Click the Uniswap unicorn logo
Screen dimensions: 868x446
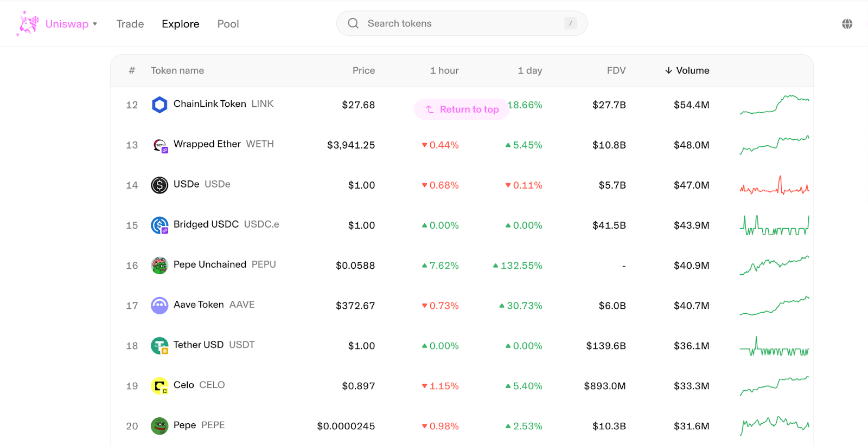pos(28,24)
